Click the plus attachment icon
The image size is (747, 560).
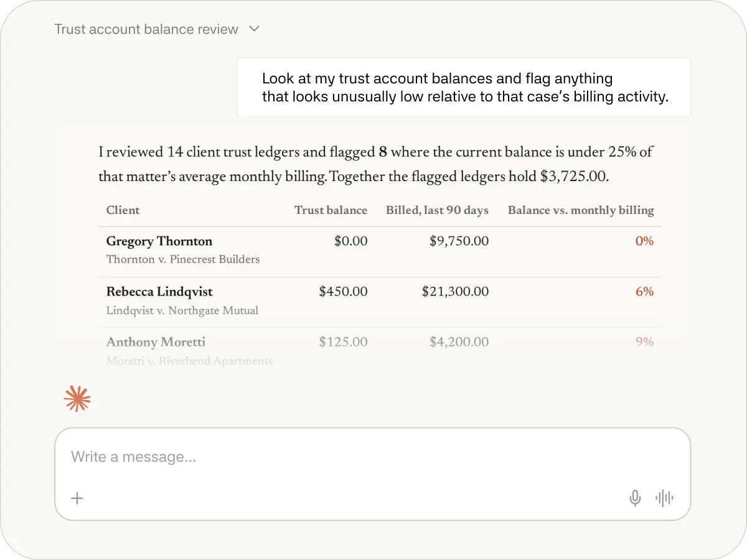click(x=77, y=498)
